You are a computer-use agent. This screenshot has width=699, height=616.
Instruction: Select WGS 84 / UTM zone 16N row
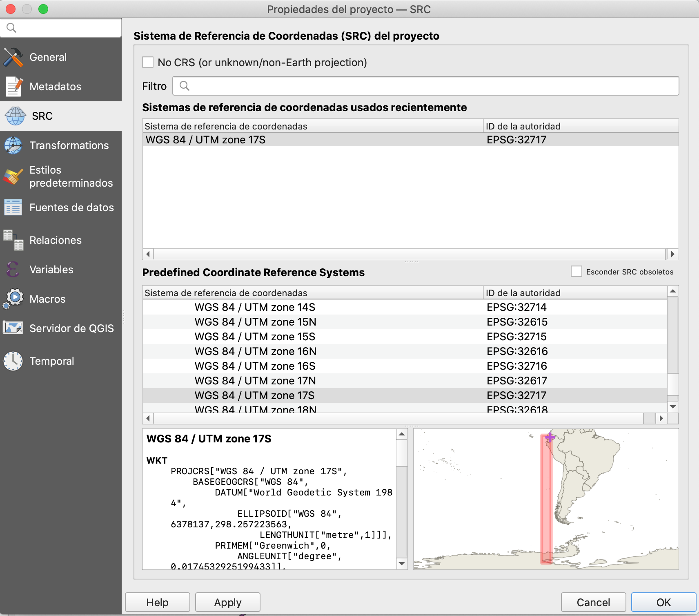tap(255, 351)
